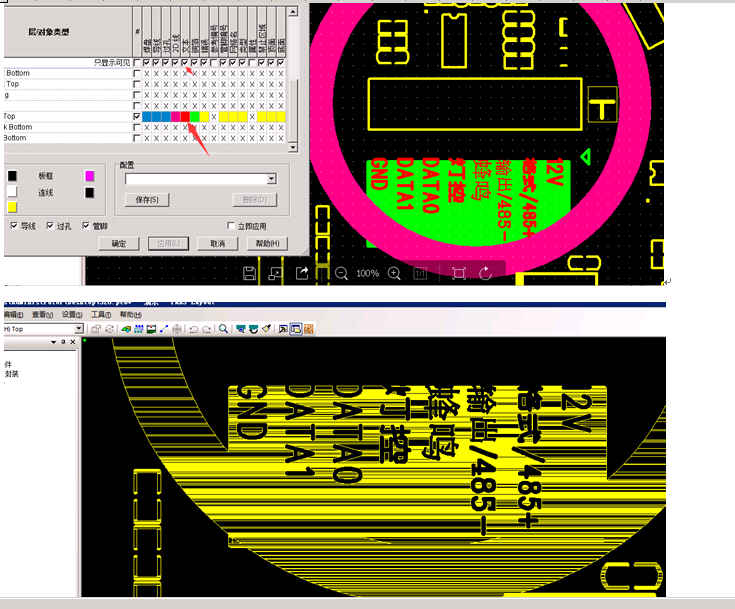Click the Redraw icon with curved arrow
This screenshot has width=735, height=609.
point(253,329)
